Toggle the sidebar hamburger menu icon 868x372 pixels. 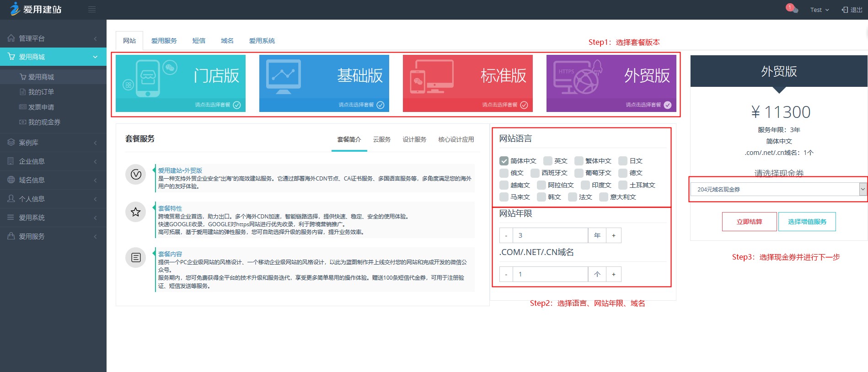(92, 10)
